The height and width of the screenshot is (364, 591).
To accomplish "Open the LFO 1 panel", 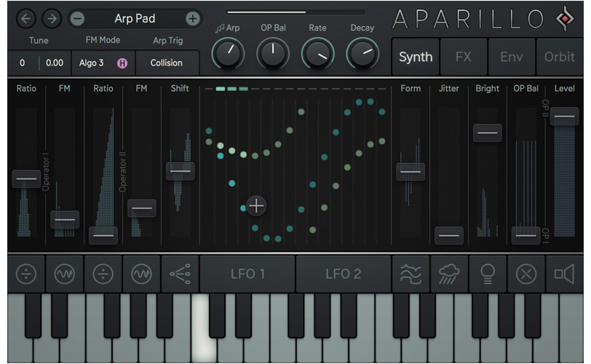I will [247, 274].
